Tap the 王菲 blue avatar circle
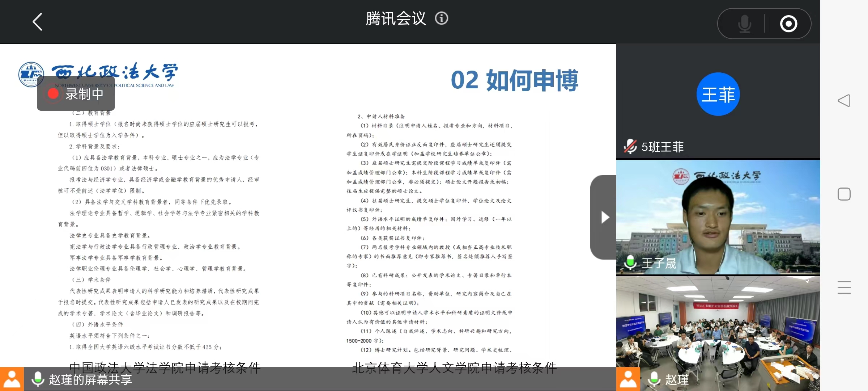The height and width of the screenshot is (391, 868). click(x=718, y=94)
